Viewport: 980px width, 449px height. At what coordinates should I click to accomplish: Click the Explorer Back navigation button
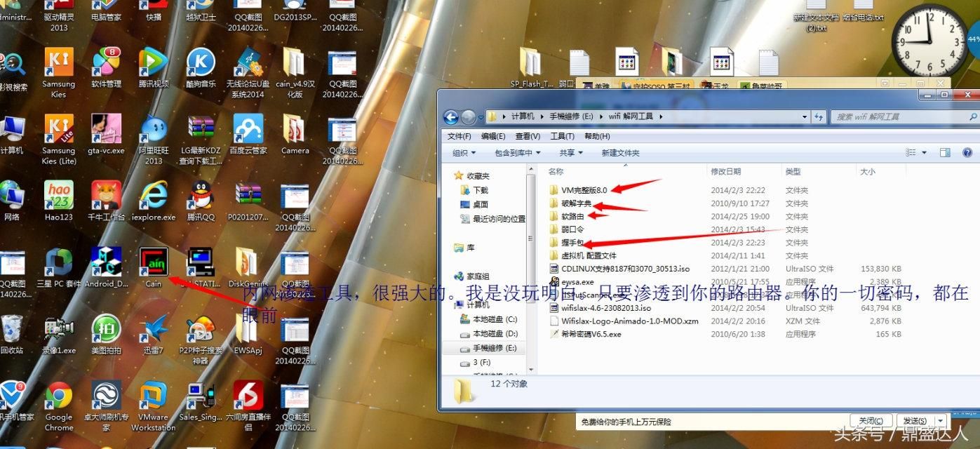[x=450, y=116]
